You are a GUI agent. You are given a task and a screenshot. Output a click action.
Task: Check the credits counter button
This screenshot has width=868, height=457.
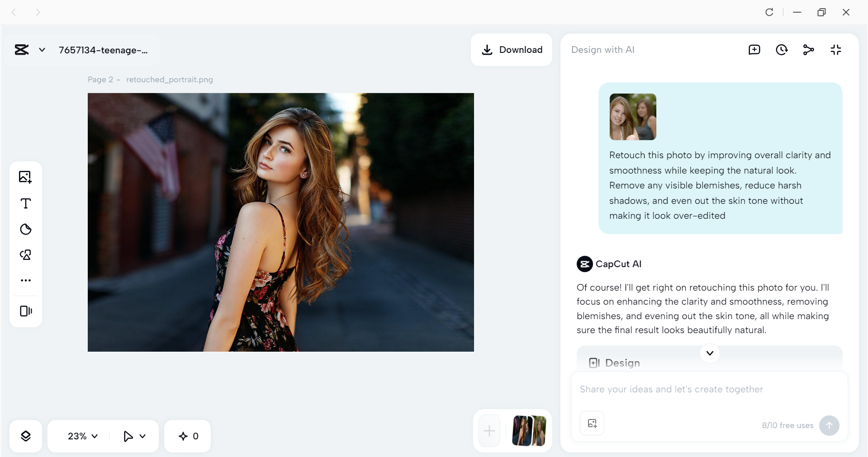[x=187, y=436]
